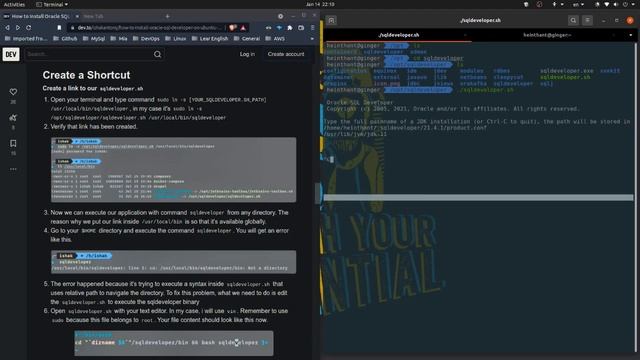
Task: Click Activities in the top bar
Action: [x=14, y=4]
